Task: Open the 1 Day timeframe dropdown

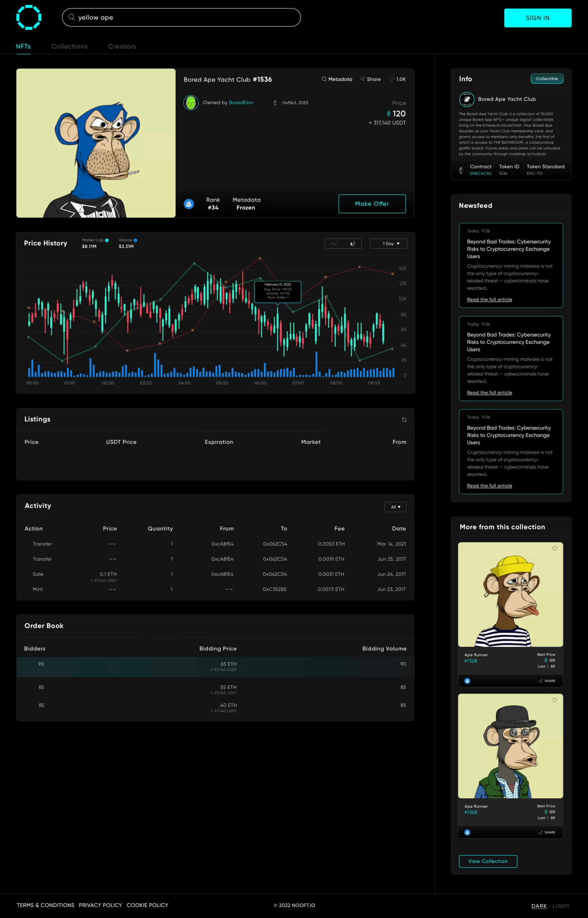Action: pos(388,243)
